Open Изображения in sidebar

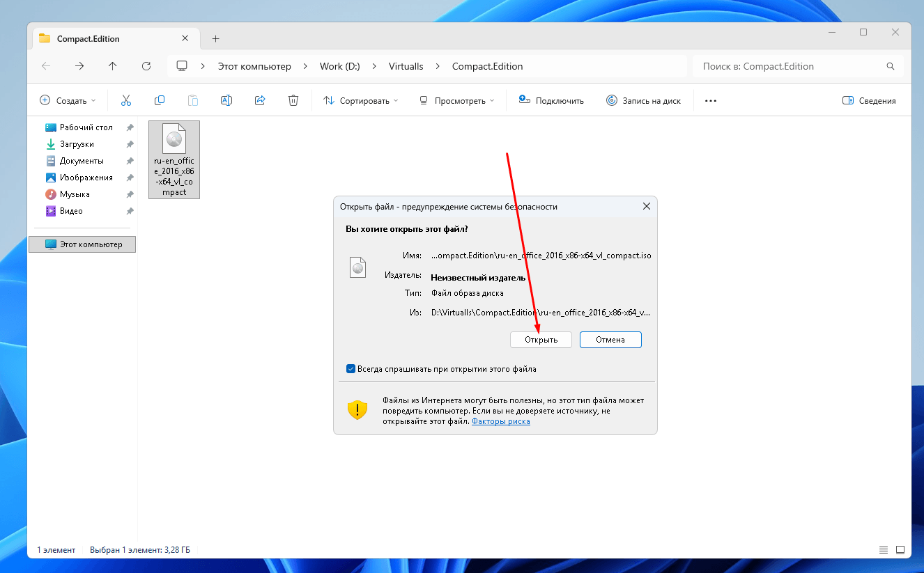79,178
